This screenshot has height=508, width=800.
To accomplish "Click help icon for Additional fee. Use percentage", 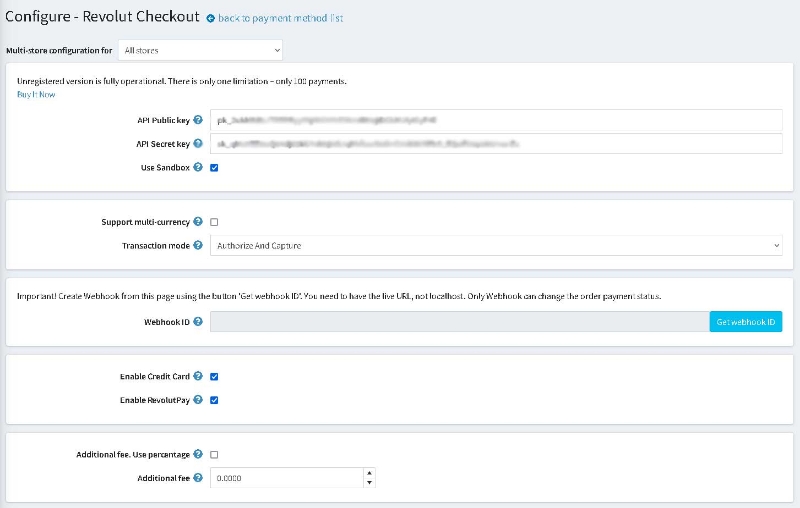I will coord(198,454).
